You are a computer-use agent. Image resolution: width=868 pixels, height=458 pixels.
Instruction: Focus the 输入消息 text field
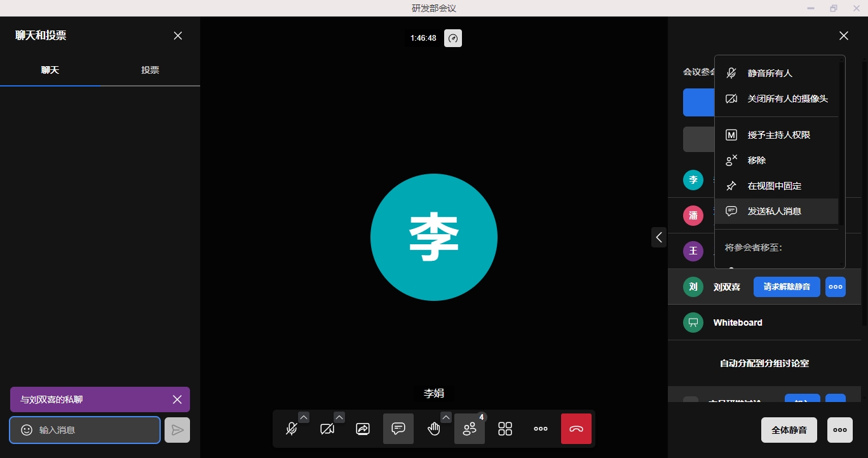tap(95, 430)
